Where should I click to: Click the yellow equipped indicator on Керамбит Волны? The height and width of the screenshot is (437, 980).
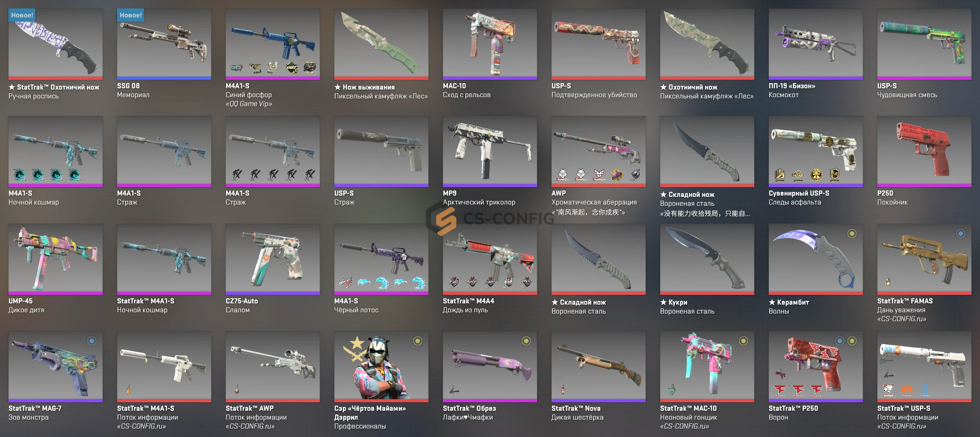pos(852,234)
